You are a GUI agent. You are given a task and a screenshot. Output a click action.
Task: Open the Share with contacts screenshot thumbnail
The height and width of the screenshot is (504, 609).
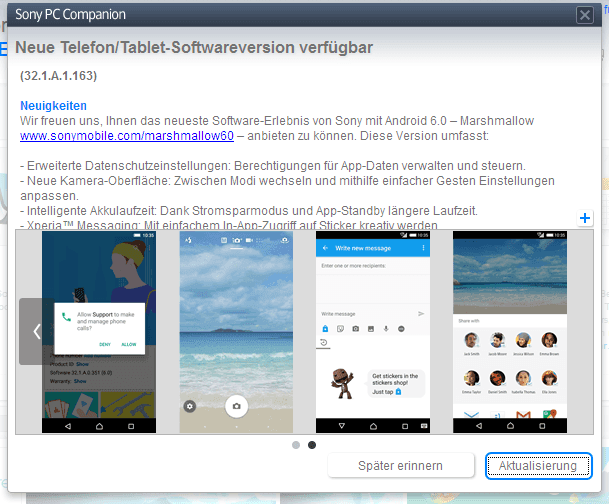[510, 332]
